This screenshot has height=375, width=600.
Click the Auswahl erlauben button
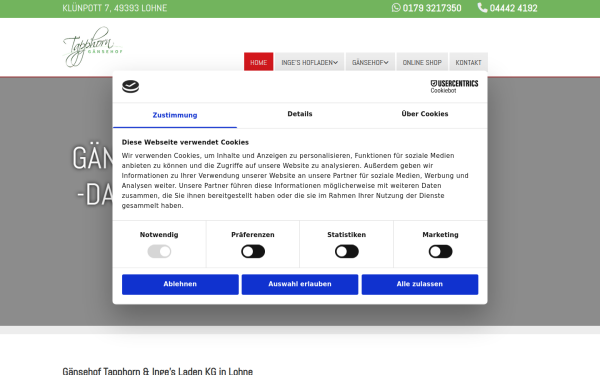(x=300, y=284)
